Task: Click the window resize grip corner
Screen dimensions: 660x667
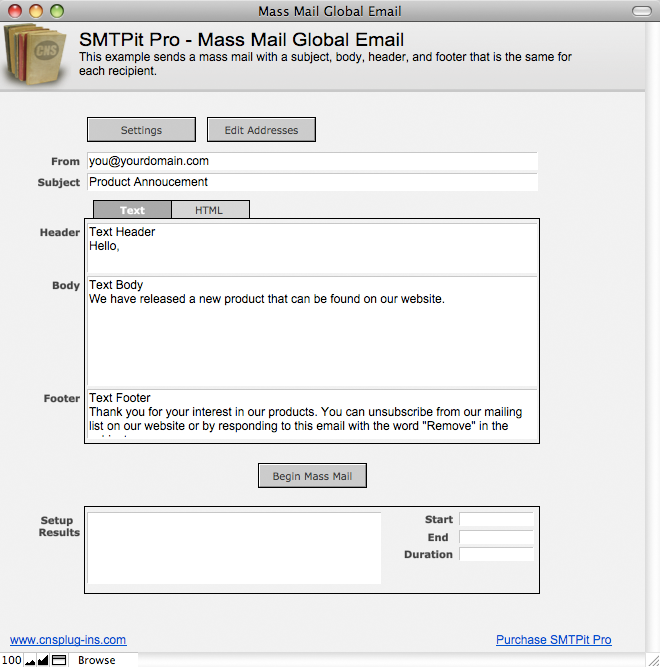Action: (653, 660)
